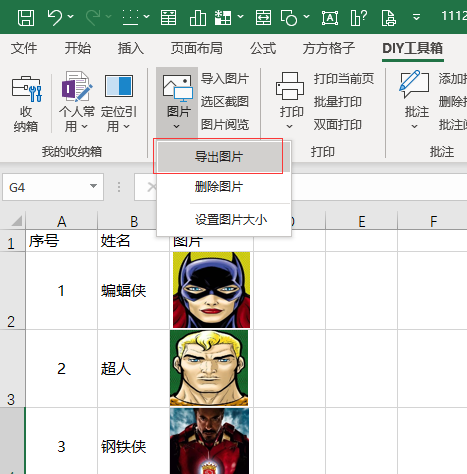
Task: Click the 序号 cell with number 2
Action: [x=61, y=369]
